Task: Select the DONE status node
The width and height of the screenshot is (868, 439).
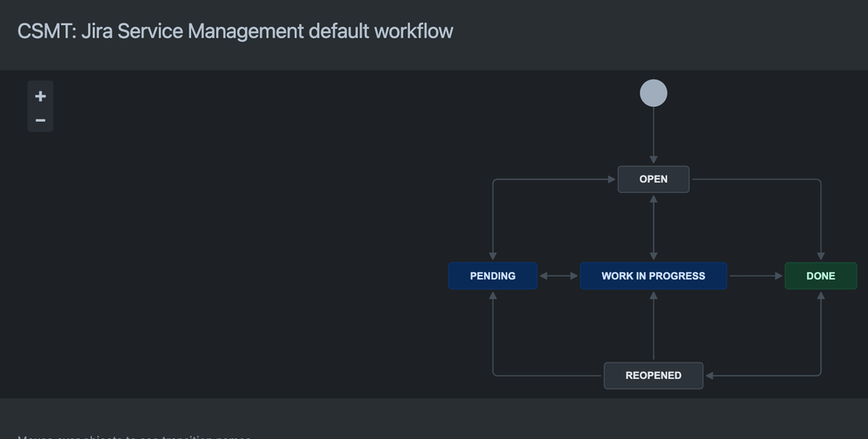Action: click(820, 276)
